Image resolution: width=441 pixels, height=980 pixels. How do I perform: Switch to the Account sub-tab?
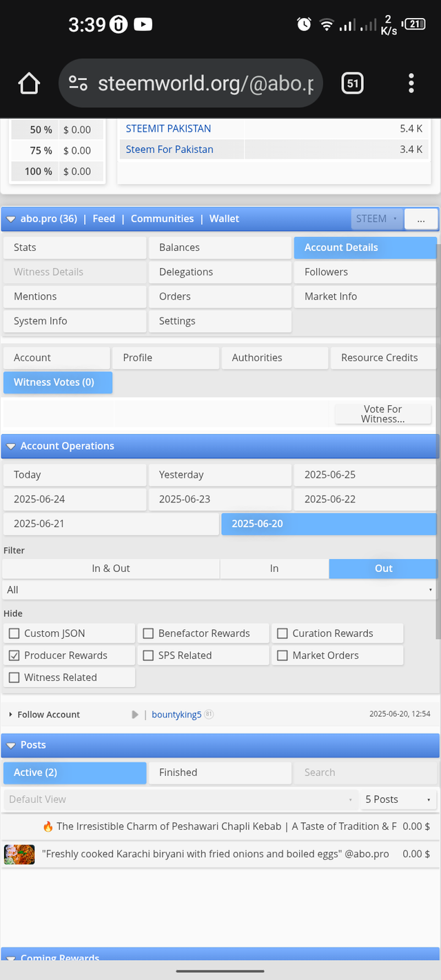(x=57, y=358)
